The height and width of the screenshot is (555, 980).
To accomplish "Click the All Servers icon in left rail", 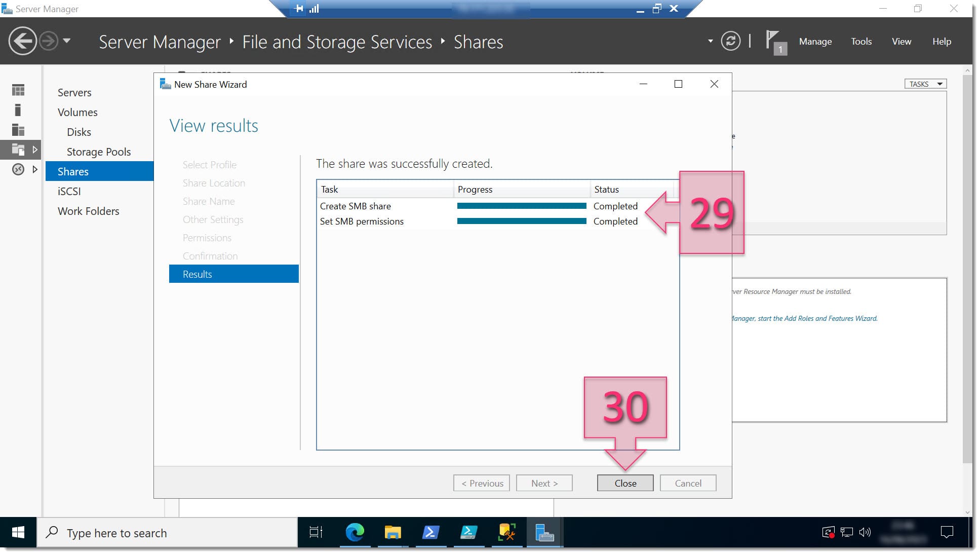I will pos(18,130).
